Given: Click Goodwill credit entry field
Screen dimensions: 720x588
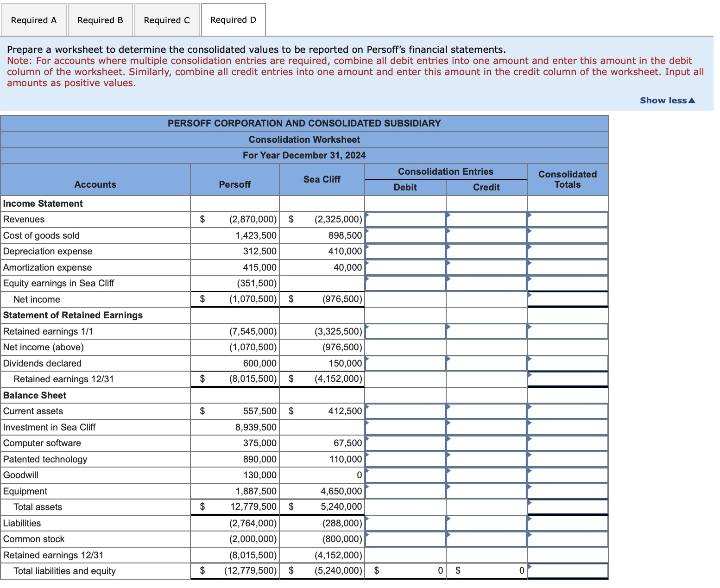Looking at the screenshot, I should pyautogui.click(x=486, y=475).
